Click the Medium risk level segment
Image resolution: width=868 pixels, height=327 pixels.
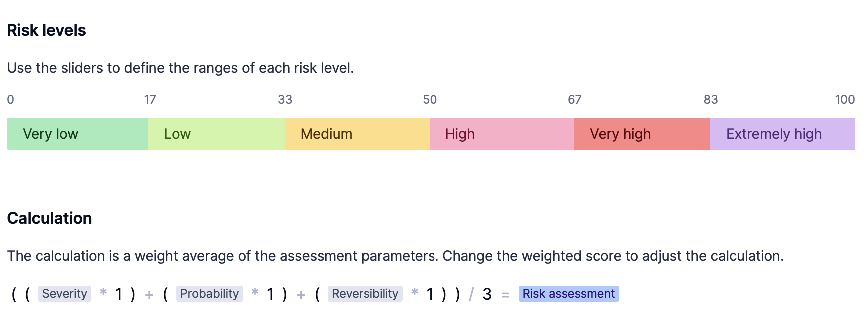coord(357,134)
